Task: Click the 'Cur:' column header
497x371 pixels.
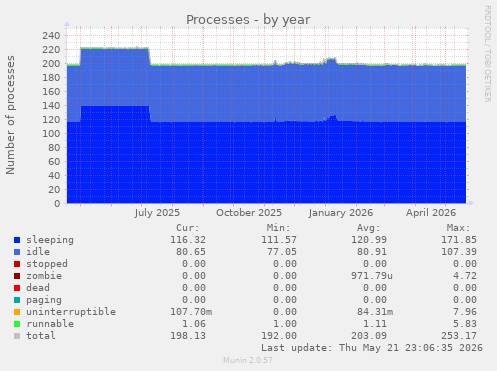Action: (188, 228)
